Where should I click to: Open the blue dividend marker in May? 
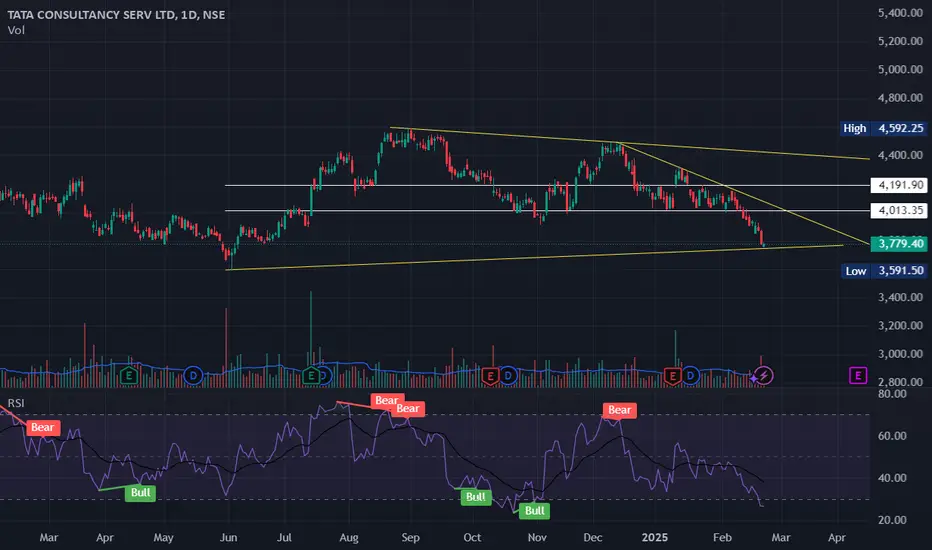pos(193,376)
